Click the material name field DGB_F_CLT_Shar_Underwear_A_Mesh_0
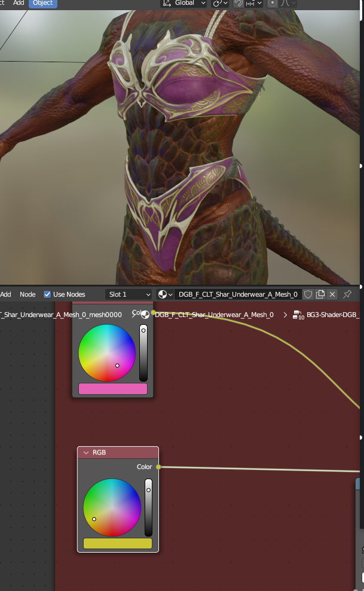 [x=238, y=294]
